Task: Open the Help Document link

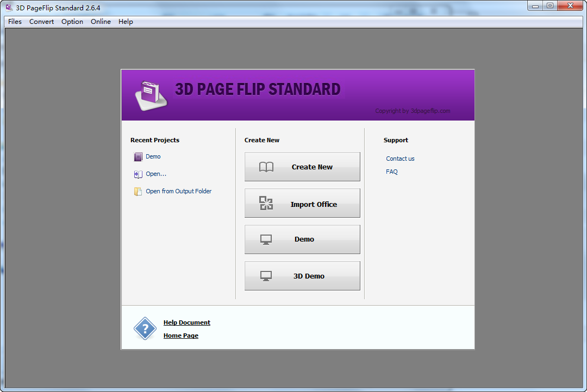Action: pyautogui.click(x=186, y=322)
